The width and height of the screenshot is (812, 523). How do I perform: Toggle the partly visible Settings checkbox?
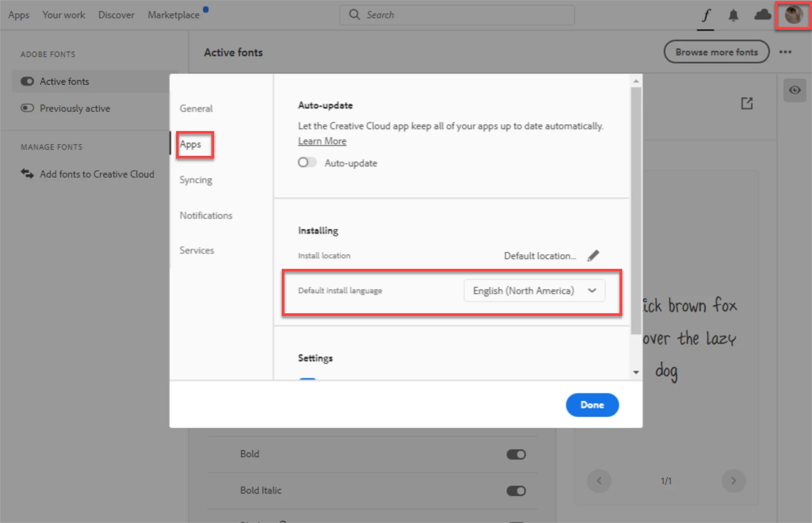[x=308, y=379]
